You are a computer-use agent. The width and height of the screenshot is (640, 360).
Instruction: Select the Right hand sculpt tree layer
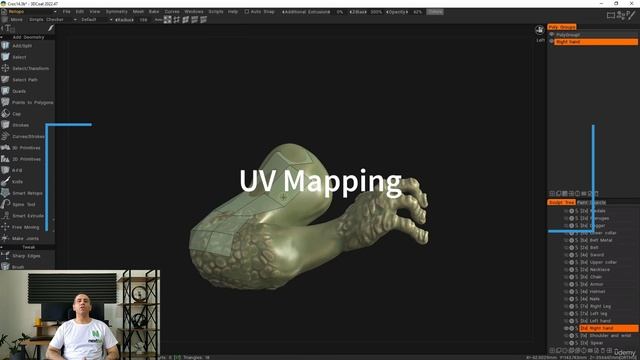point(608,328)
